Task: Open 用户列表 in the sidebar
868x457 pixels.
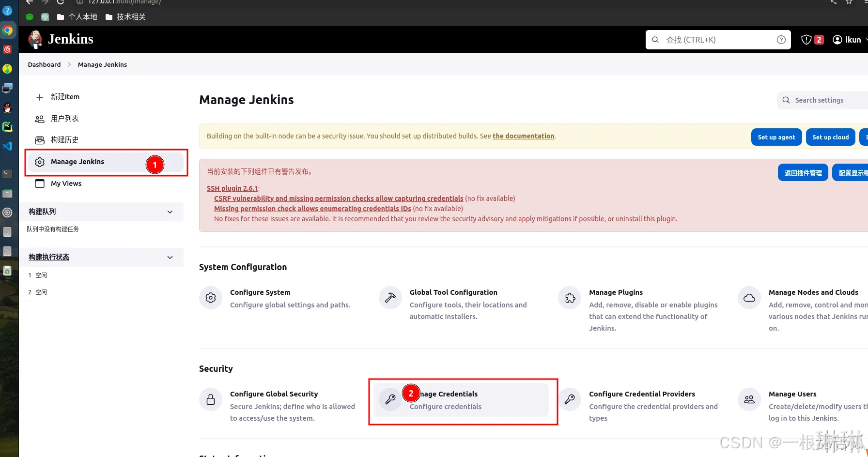Action: coord(65,119)
